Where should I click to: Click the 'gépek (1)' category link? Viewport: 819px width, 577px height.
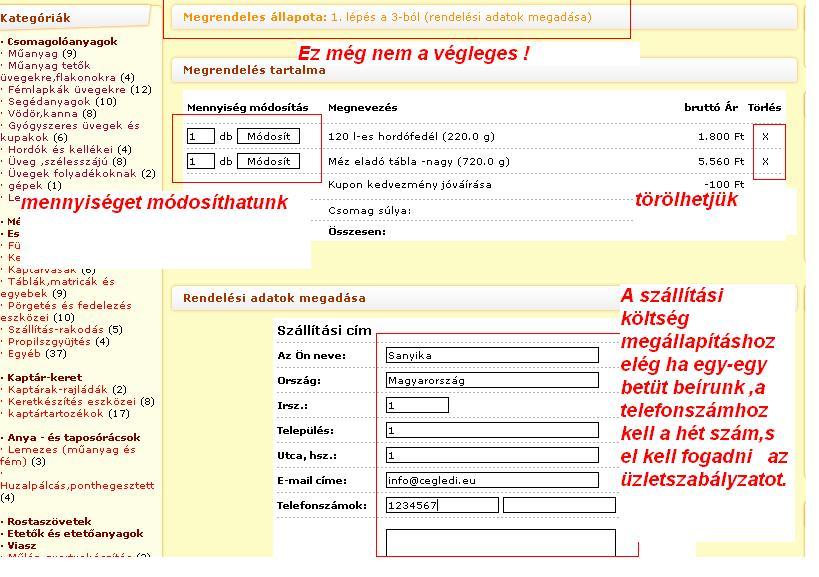pos(35,185)
